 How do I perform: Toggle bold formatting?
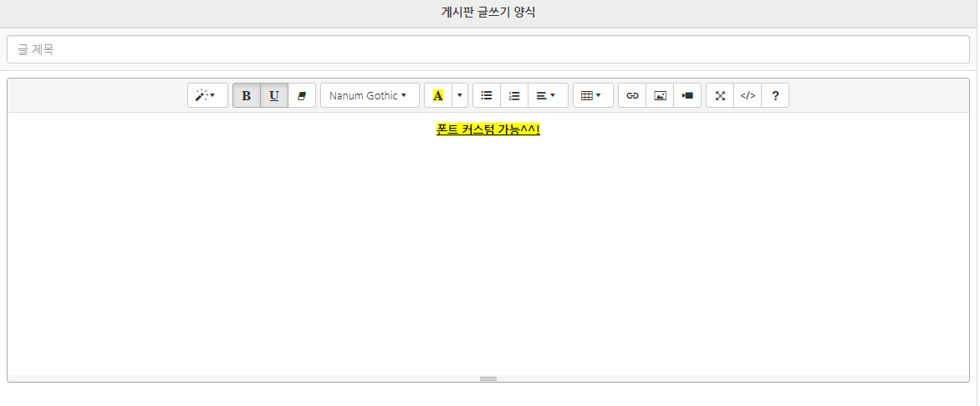coord(246,95)
